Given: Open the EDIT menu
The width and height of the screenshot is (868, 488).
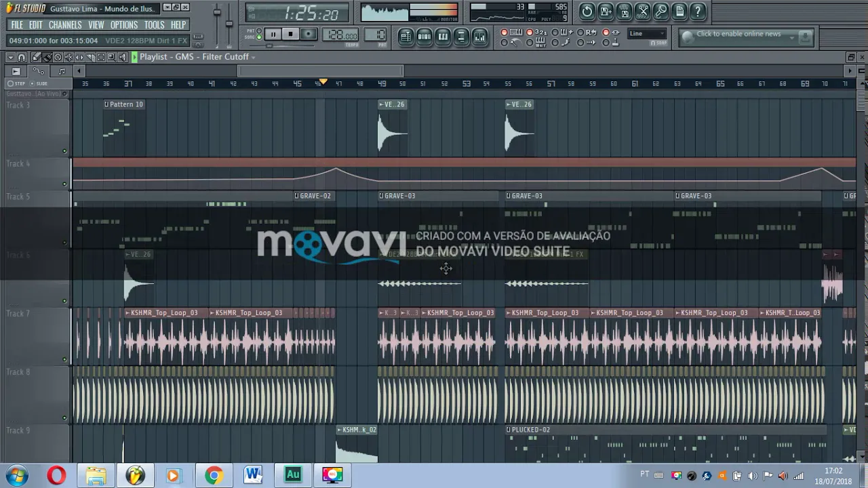Looking at the screenshot, I should (x=36, y=25).
